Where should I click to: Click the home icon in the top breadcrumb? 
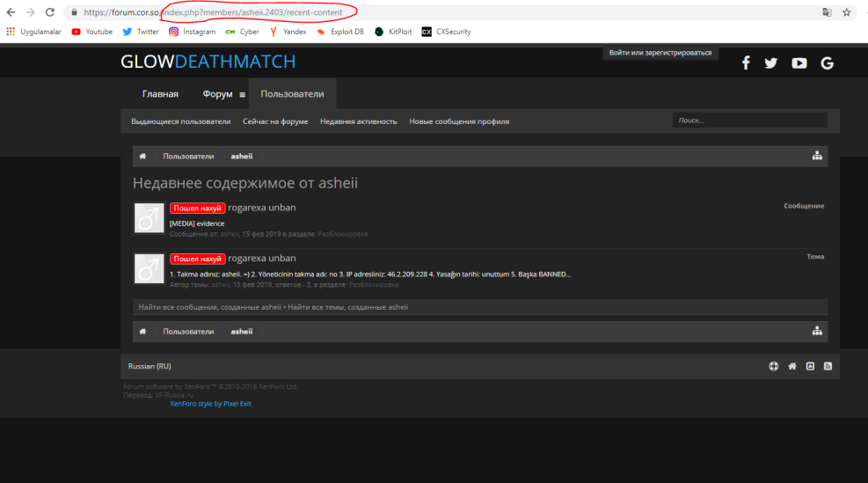click(x=142, y=157)
